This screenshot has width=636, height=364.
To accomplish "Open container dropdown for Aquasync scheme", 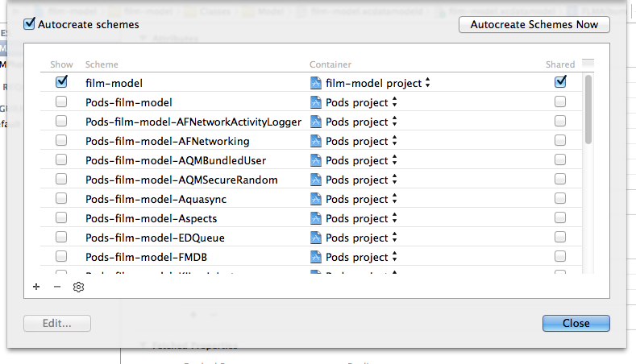I will pyautogui.click(x=395, y=199).
